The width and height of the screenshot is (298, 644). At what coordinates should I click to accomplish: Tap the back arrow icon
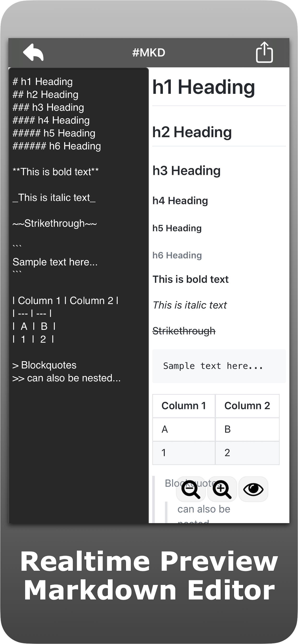33,52
